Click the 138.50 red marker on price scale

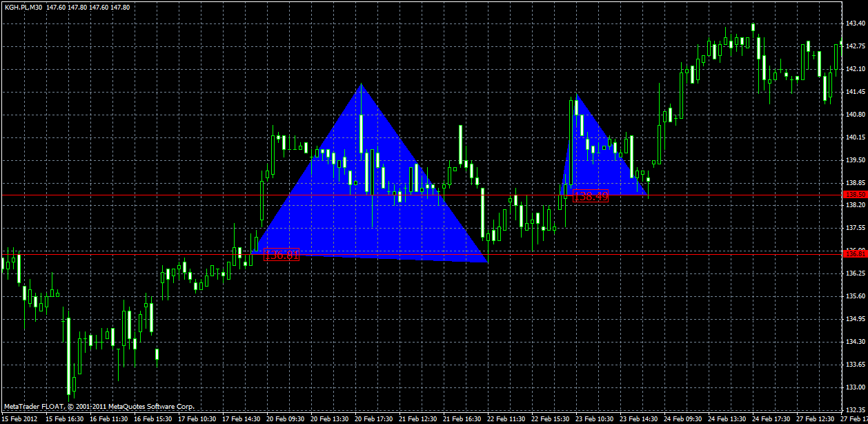(856, 195)
